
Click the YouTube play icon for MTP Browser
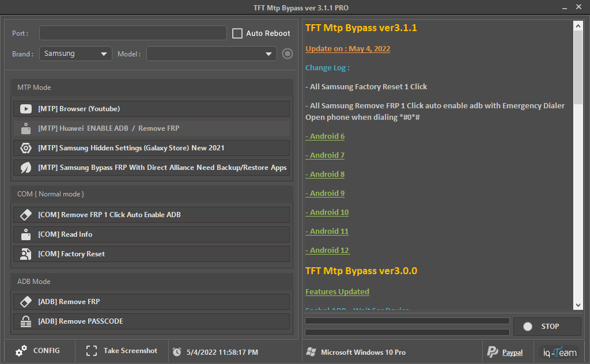pyautogui.click(x=25, y=109)
